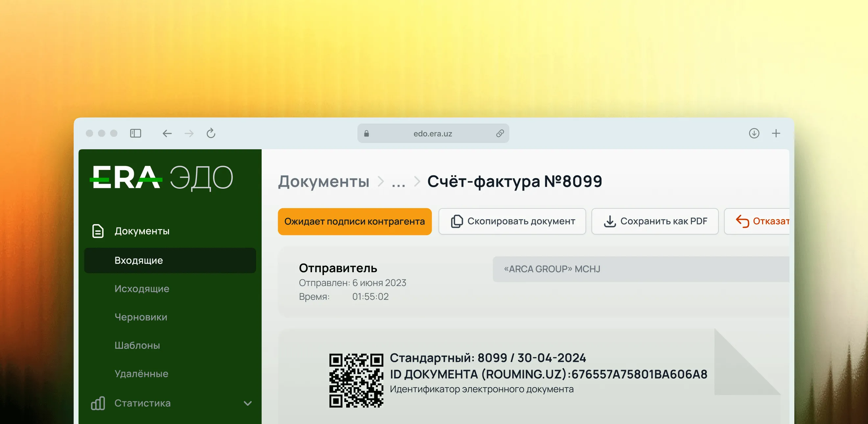The image size is (868, 424).
Task: Click the Ожидает подписи контрагента status button
Action: point(355,221)
